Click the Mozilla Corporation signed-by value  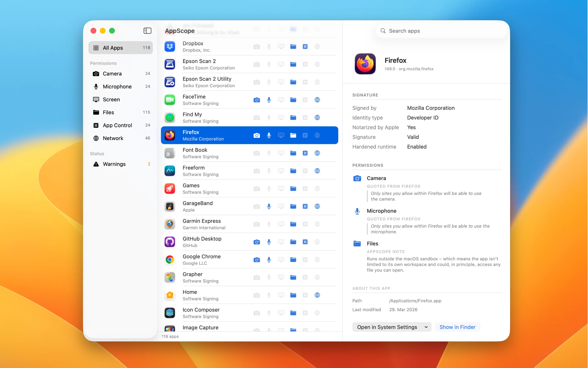pos(431,108)
